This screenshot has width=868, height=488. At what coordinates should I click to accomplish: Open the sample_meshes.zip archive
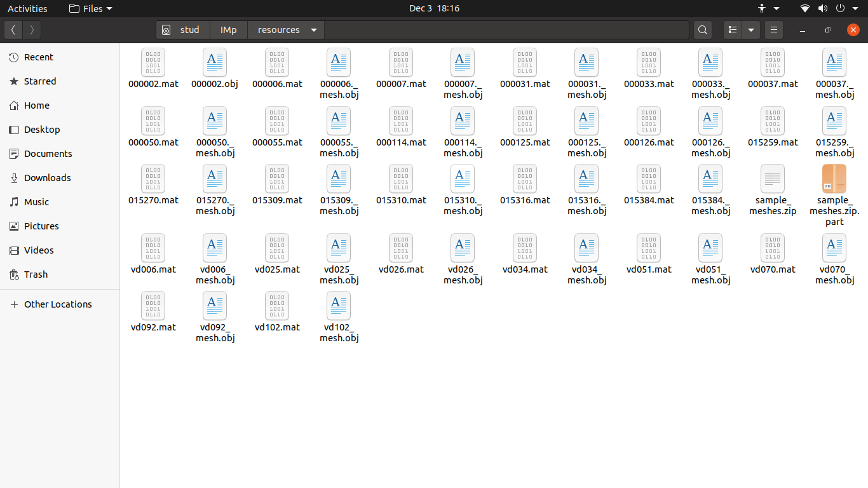tap(772, 179)
